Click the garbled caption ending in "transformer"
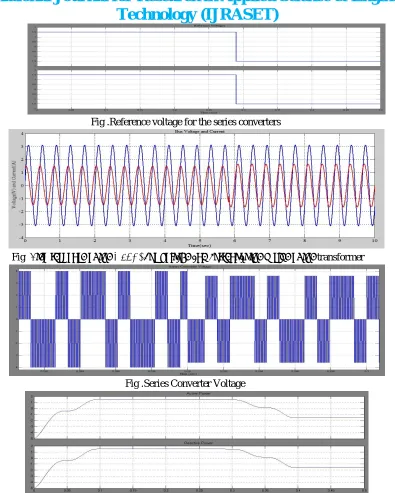 pos(188,257)
